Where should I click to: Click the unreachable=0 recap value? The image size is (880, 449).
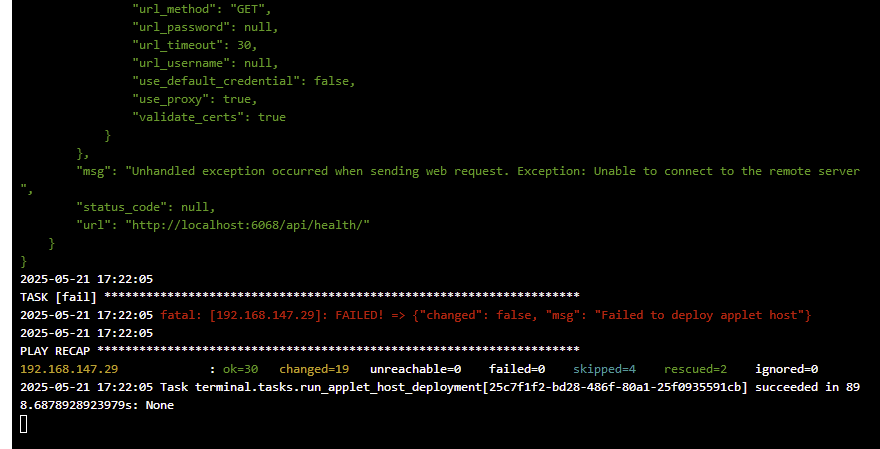click(x=415, y=369)
